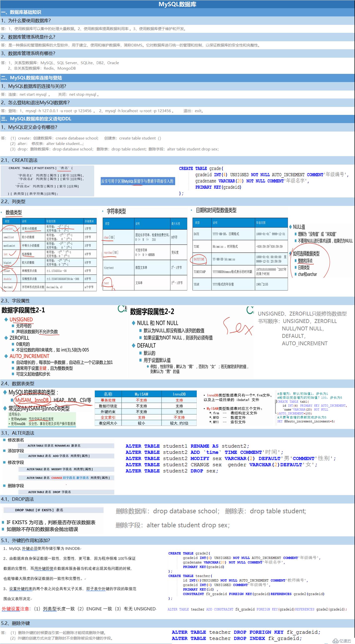Click subsection '2.2、列类型'
The width and height of the screenshot is (355, 644).
pyautogui.click(x=13, y=201)
